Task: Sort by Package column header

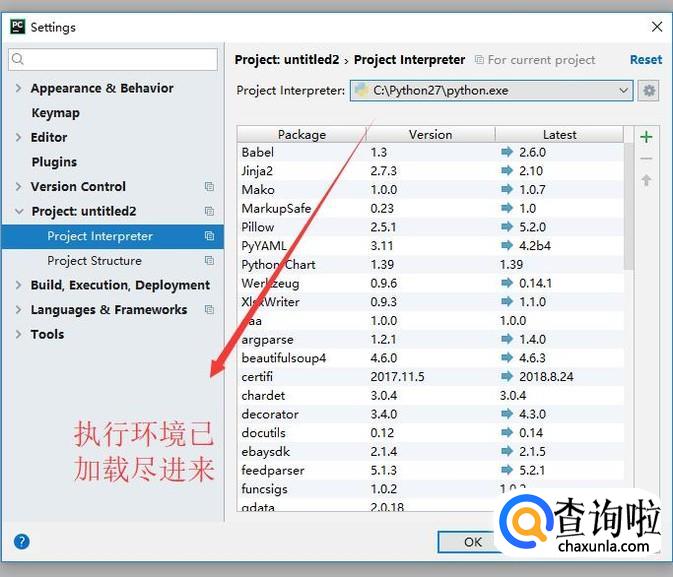Action: click(x=302, y=134)
